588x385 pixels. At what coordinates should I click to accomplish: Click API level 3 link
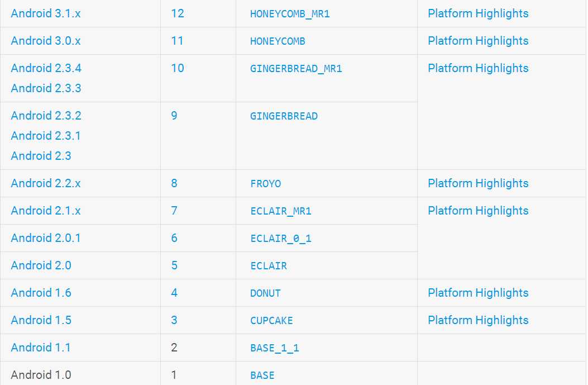[174, 320]
